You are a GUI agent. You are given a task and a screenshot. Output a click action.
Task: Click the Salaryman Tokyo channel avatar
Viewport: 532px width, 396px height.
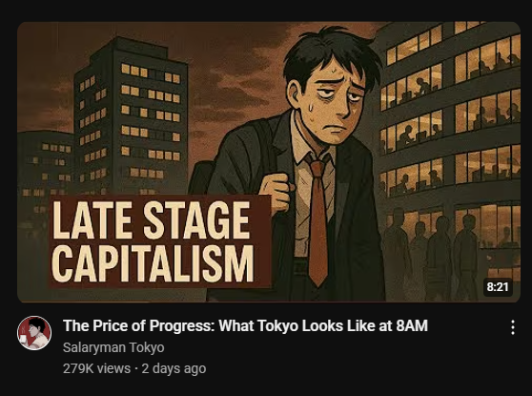tap(34, 333)
